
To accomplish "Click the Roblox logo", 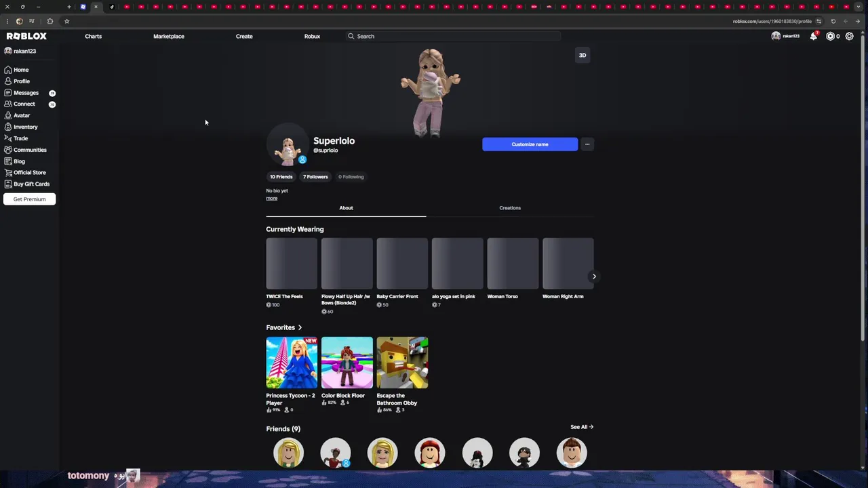I will coord(26,36).
